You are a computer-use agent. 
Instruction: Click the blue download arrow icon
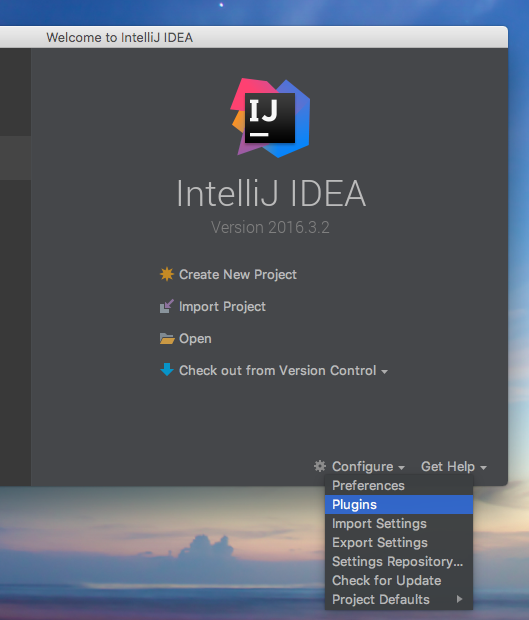pyautogui.click(x=167, y=370)
